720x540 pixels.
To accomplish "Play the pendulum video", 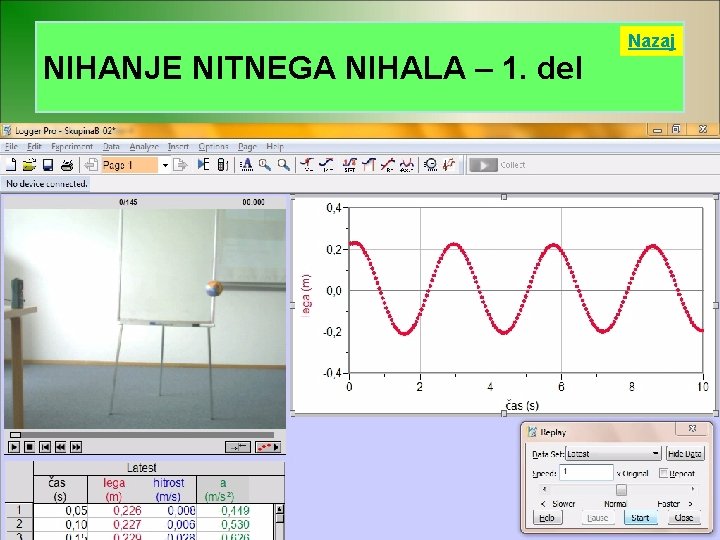I will [x=14, y=447].
